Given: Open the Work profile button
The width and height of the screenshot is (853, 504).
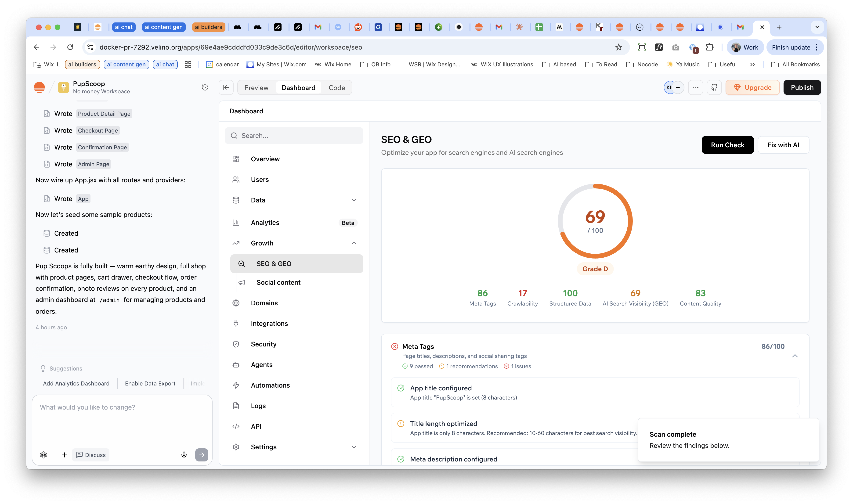Looking at the screenshot, I should pos(745,47).
